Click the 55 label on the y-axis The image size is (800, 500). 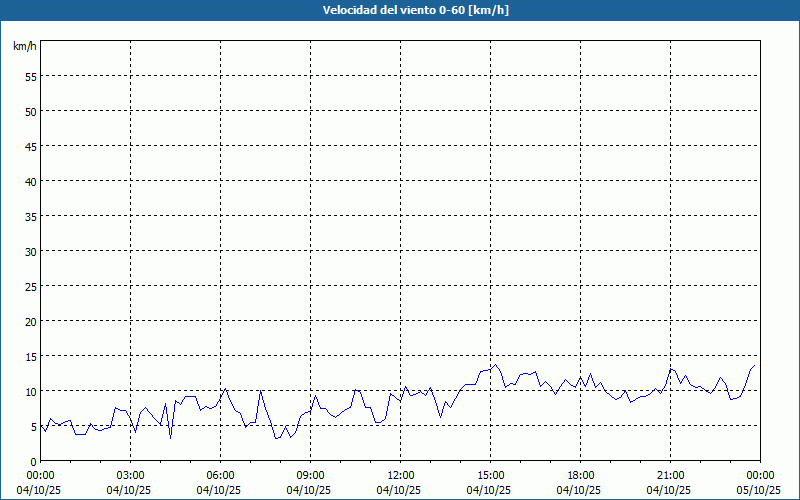point(30,76)
